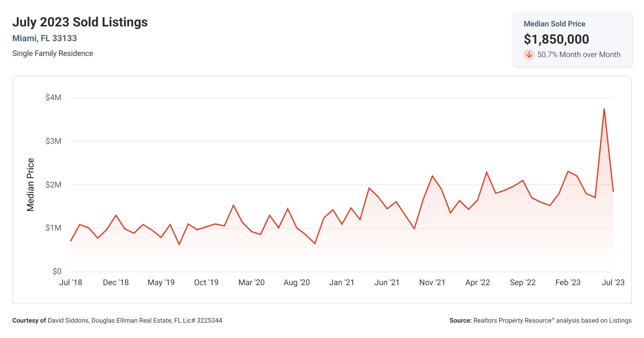This screenshot has height=338, width=644.
Task: Click the 'Single Family Residence' label
Action: click(x=53, y=53)
